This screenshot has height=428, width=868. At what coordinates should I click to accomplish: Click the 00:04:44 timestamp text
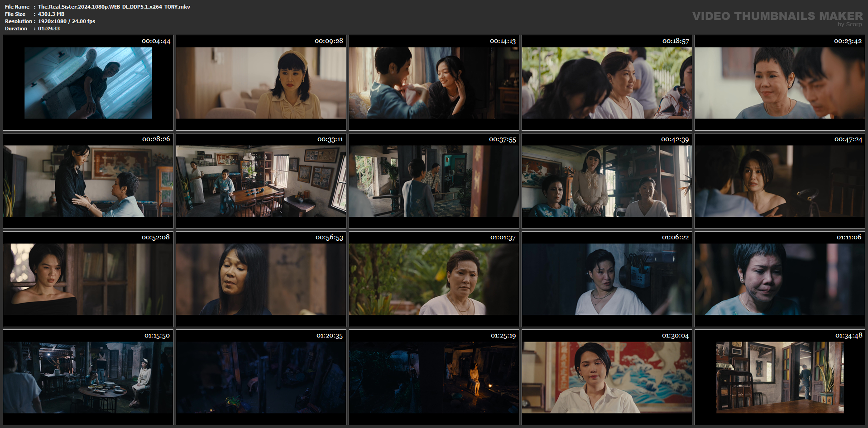coord(156,41)
